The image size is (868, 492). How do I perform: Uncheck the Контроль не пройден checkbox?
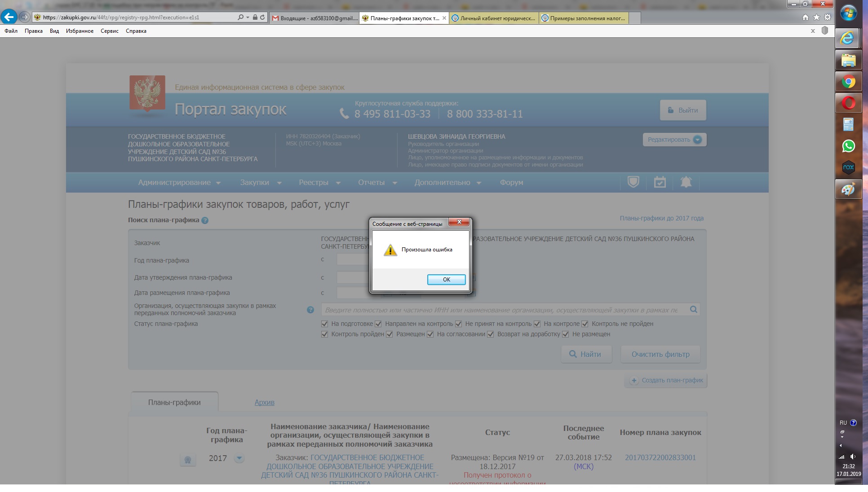point(585,324)
